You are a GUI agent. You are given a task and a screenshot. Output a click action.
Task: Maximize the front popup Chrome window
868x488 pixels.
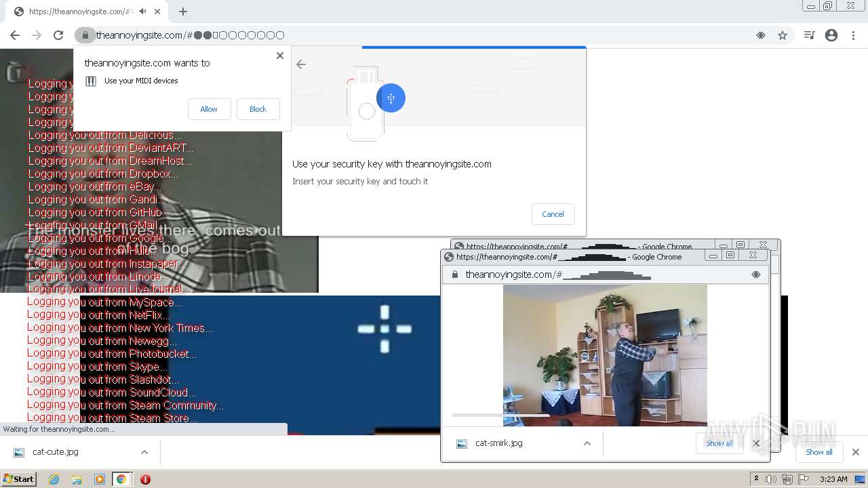click(x=730, y=256)
